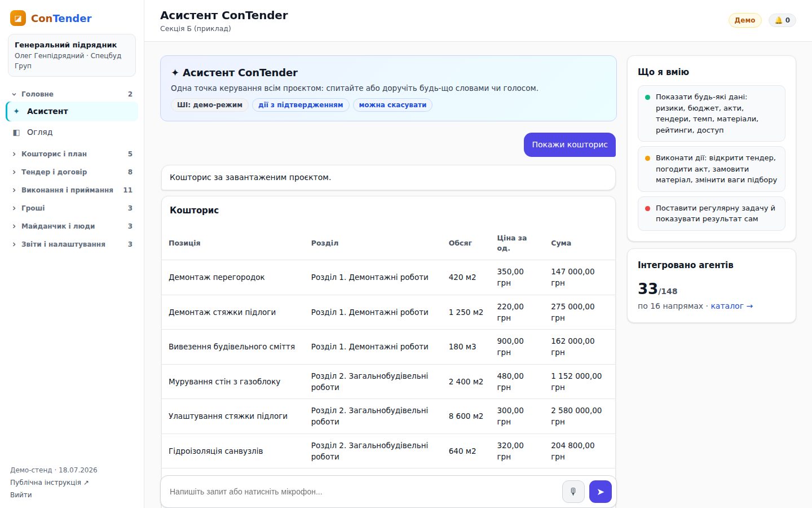This screenshot has width=812, height=508.
Task: Open notifications bell
Action: tap(782, 20)
